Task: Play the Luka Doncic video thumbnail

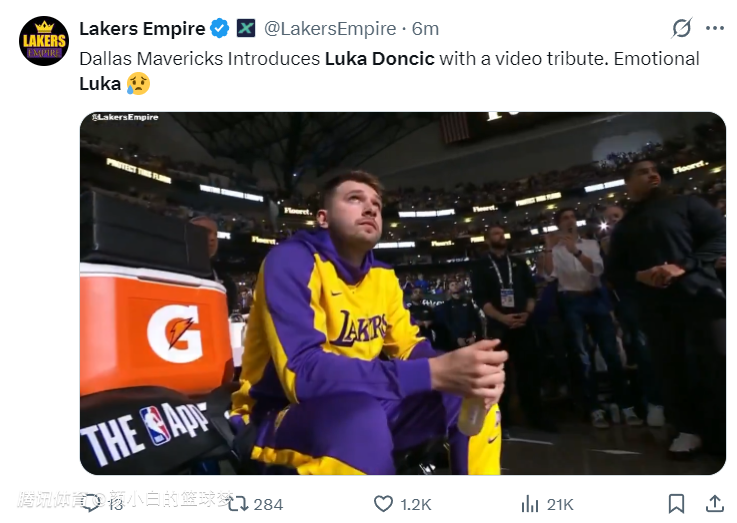Action: [x=402, y=293]
